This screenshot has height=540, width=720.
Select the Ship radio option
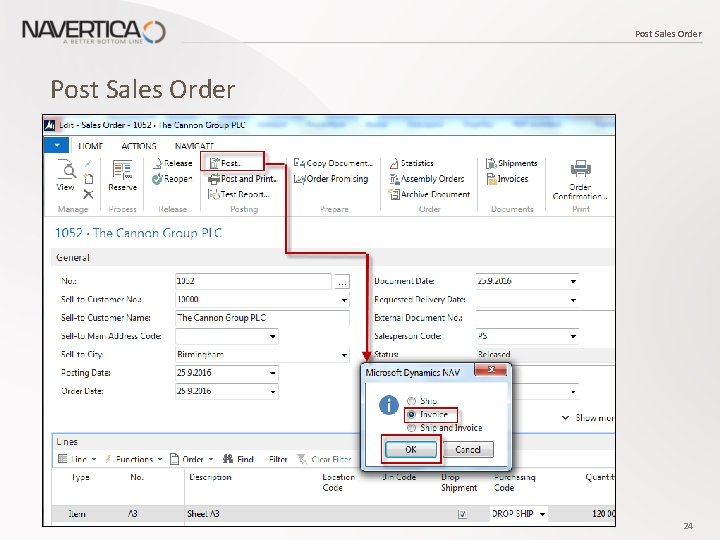[411, 401]
